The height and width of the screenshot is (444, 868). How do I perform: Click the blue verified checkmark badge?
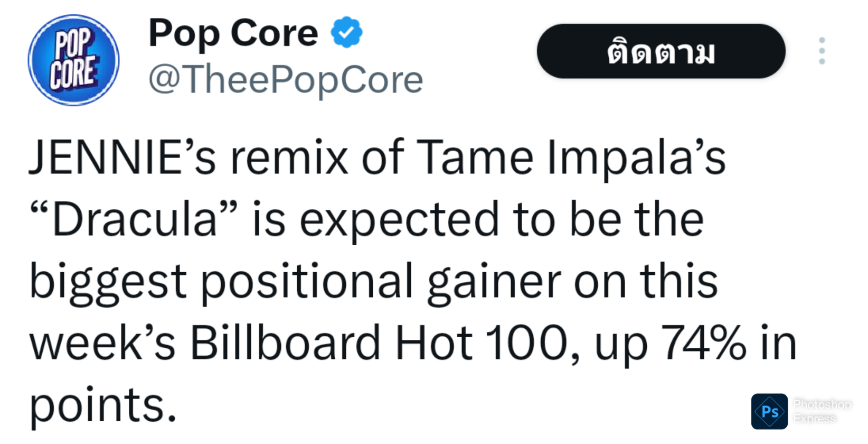[346, 33]
